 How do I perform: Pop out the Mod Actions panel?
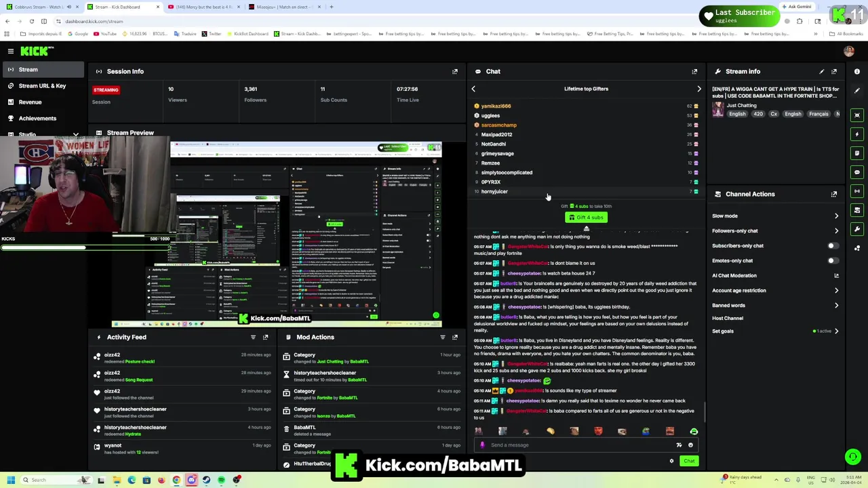[x=455, y=337]
